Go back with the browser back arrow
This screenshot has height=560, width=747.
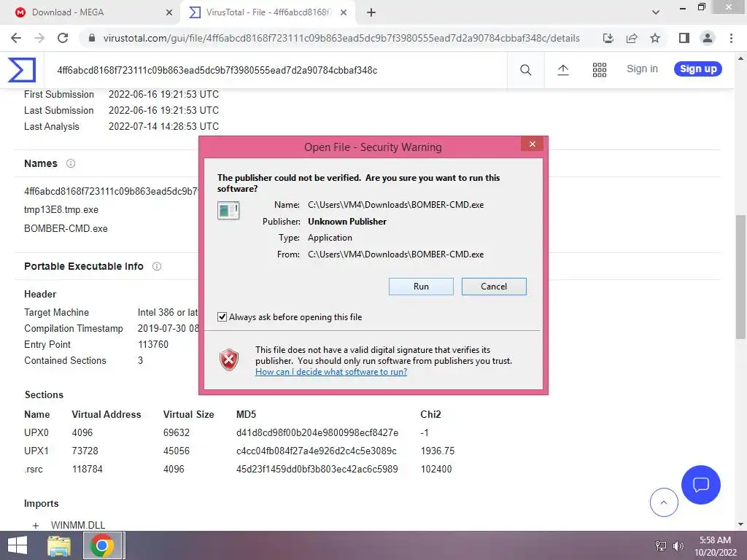tap(16, 38)
